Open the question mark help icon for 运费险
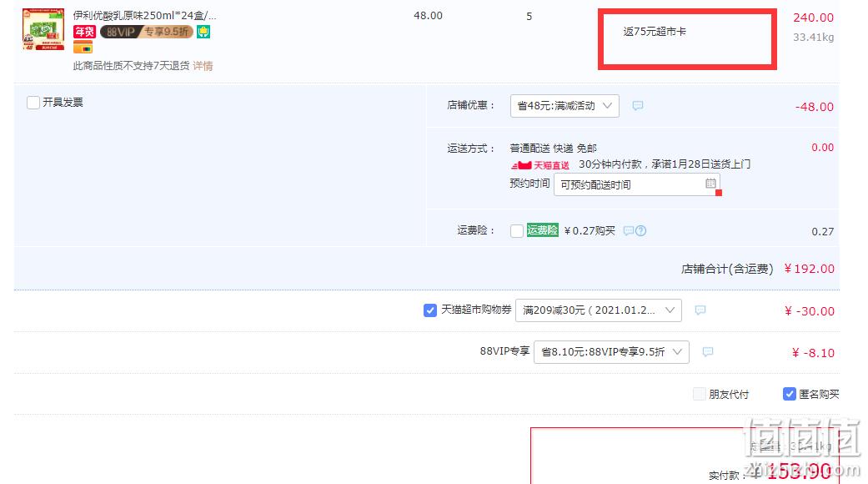The width and height of the screenshot is (868, 484). point(640,231)
